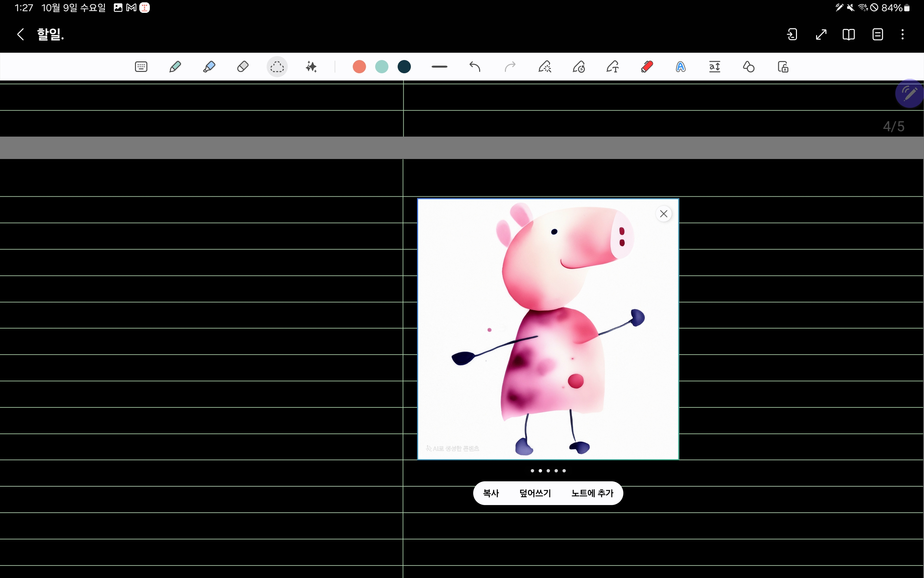Viewport: 924px width, 578px height.
Task: Open the blue A text style tool
Action: tap(680, 67)
